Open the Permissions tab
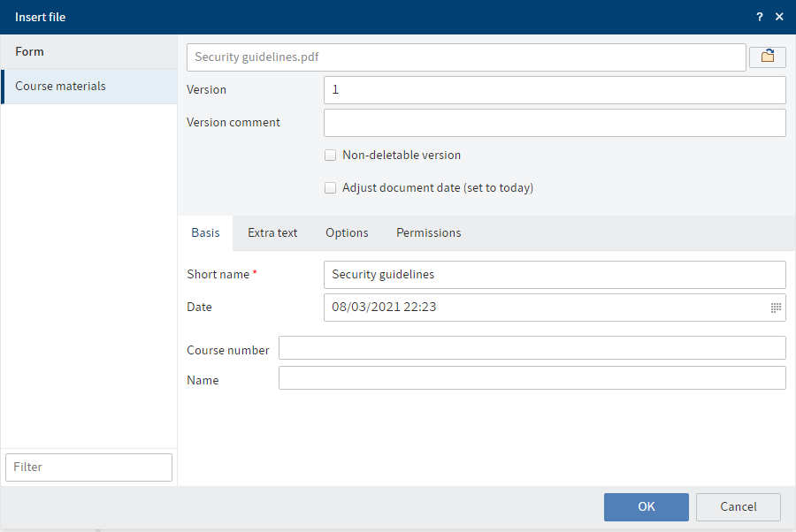The width and height of the screenshot is (796, 532). (x=428, y=232)
